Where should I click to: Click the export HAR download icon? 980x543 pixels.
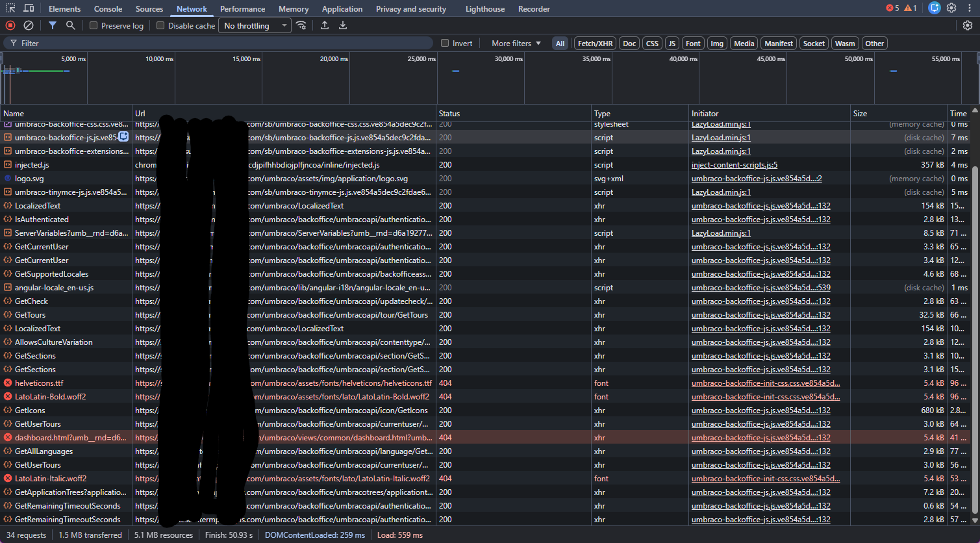pyautogui.click(x=343, y=25)
